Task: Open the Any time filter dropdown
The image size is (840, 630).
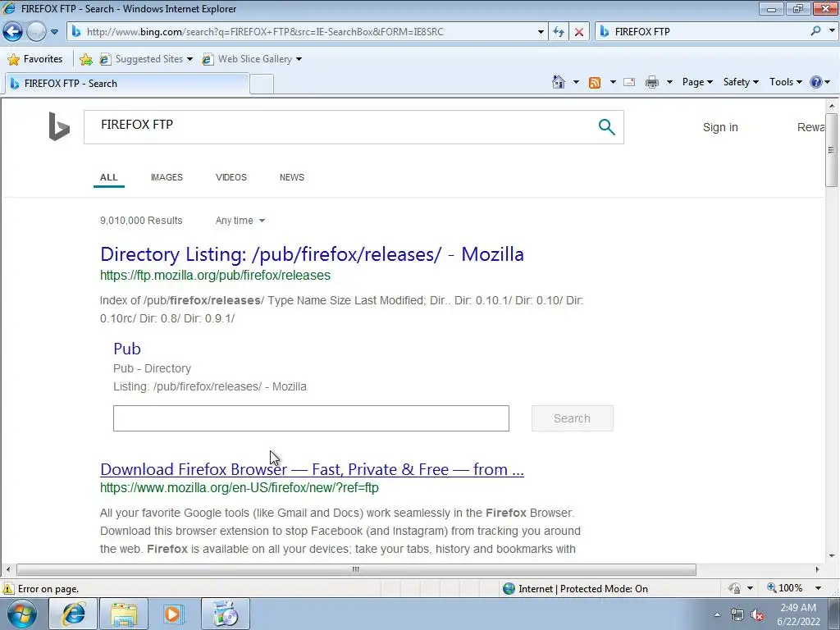Action: pyautogui.click(x=240, y=221)
